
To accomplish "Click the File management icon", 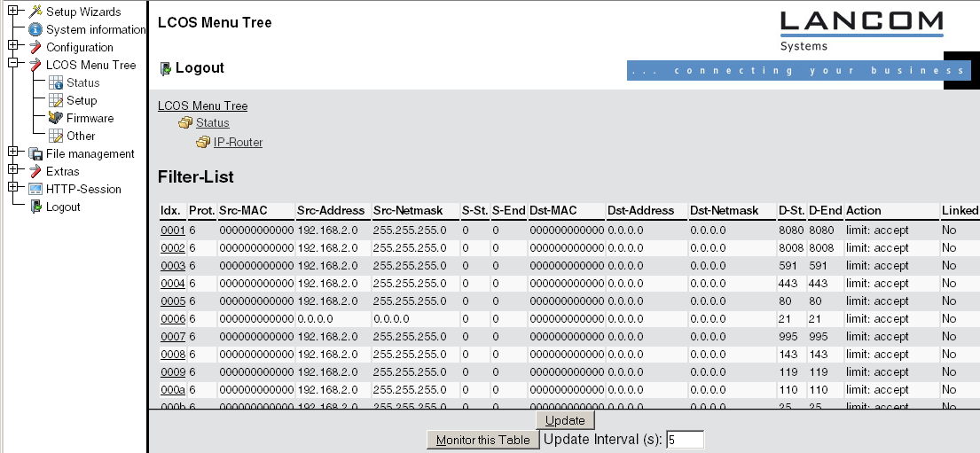I will coord(35,153).
